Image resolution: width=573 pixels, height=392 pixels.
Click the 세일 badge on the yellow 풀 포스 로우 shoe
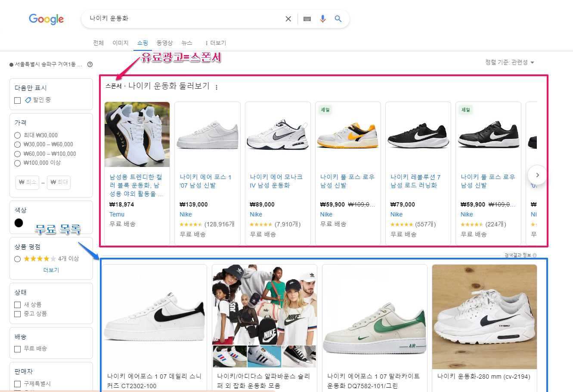[x=325, y=110]
